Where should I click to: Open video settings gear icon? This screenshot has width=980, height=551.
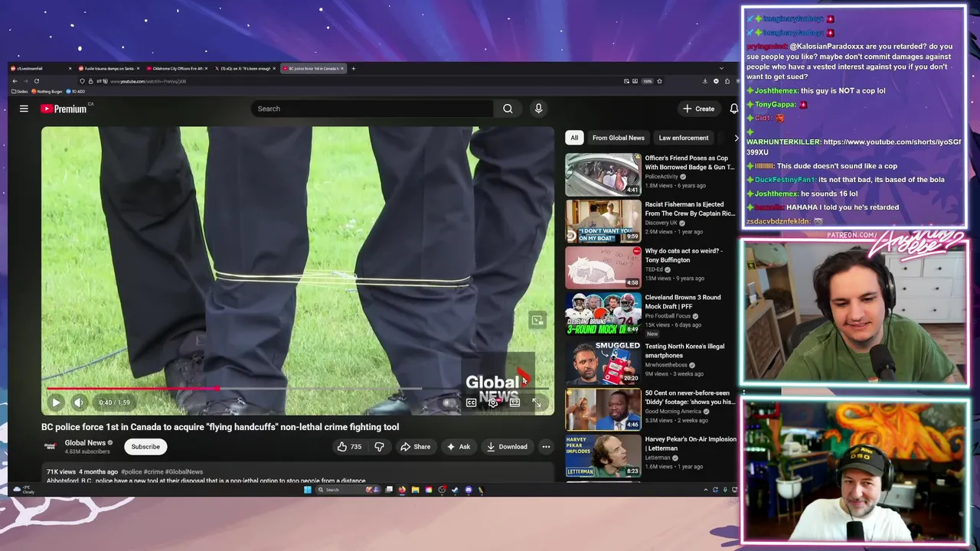point(492,403)
